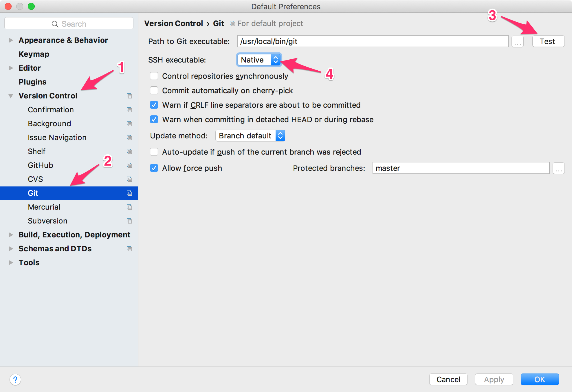
Task: Click the Cancel button
Action: point(448,379)
